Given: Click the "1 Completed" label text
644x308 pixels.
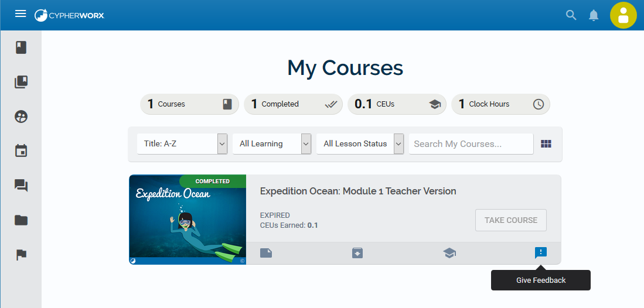Looking at the screenshot, I should (275, 104).
